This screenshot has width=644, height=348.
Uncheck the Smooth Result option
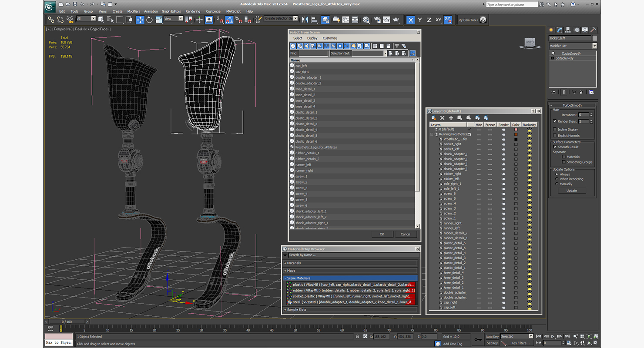point(555,147)
